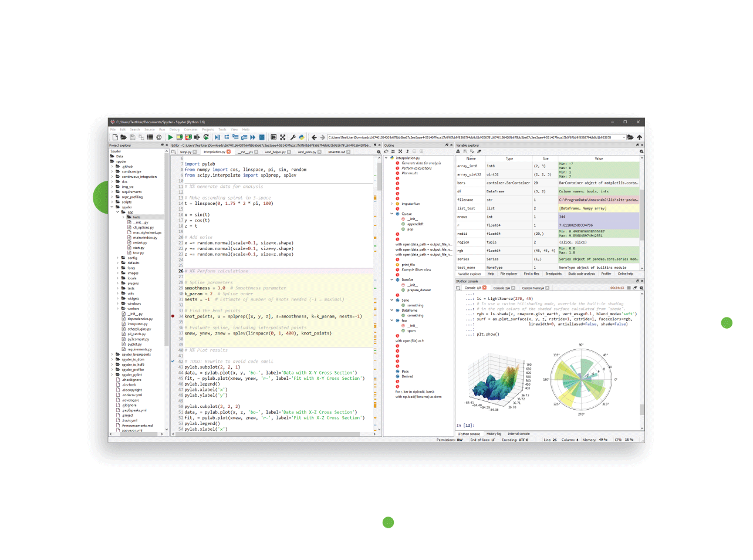Open the Consoles menu
Screen dimensions: 753x560
(x=191, y=129)
